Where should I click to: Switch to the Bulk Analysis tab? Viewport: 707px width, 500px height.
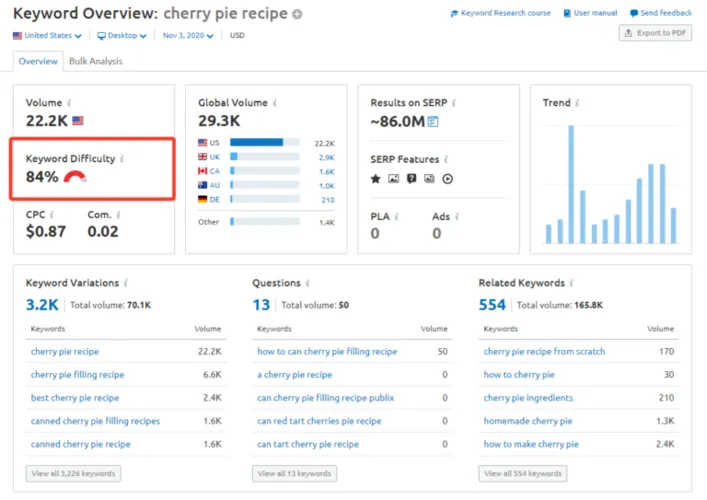coord(96,61)
